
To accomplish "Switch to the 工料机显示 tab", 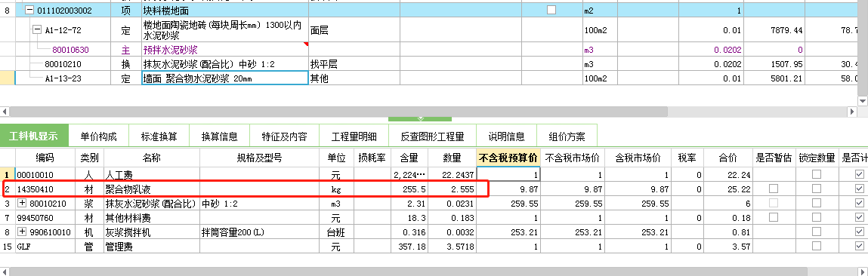I will [x=34, y=136].
